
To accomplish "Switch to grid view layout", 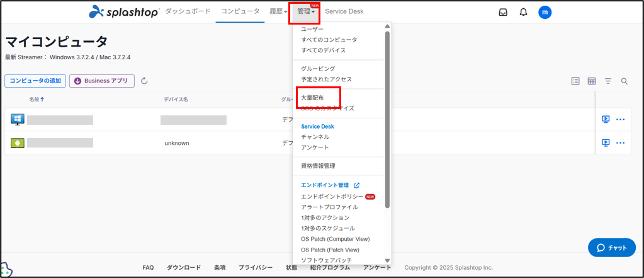I will (591, 81).
